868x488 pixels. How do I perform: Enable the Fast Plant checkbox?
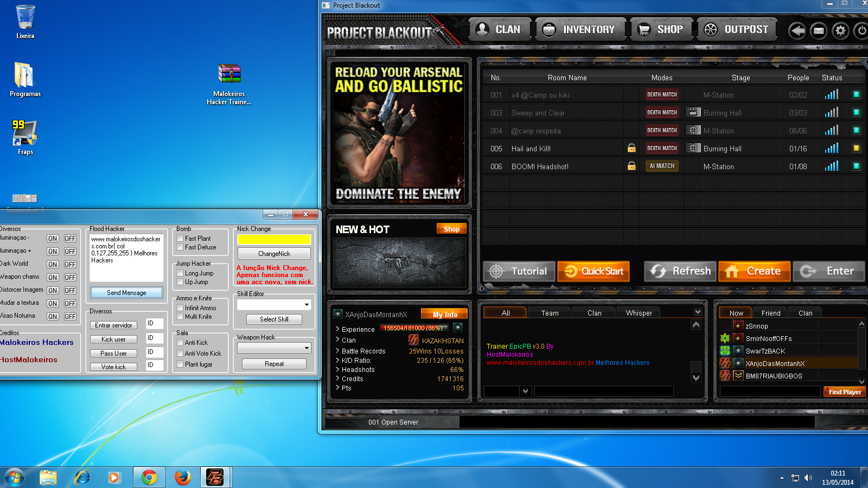coord(180,239)
